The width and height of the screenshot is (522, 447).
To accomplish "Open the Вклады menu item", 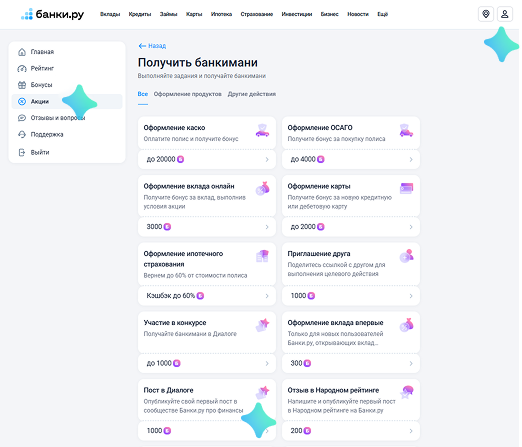I will (110, 14).
